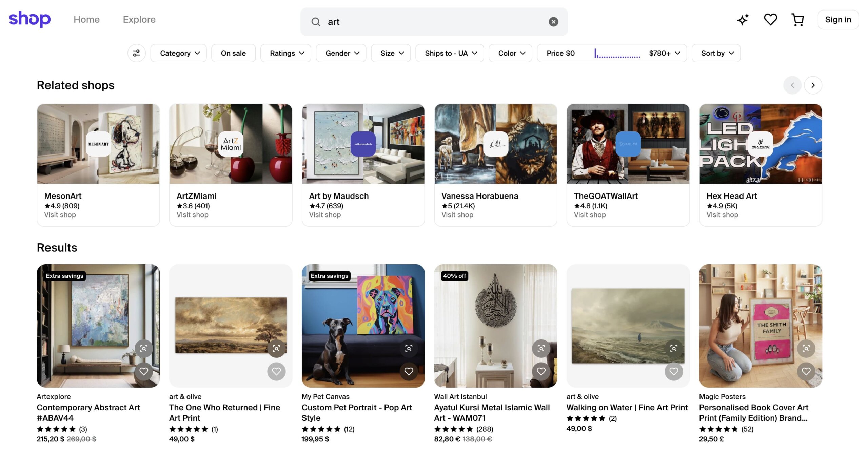The height and width of the screenshot is (455, 868).
Task: Expand the Category filter dropdown
Action: (x=179, y=53)
